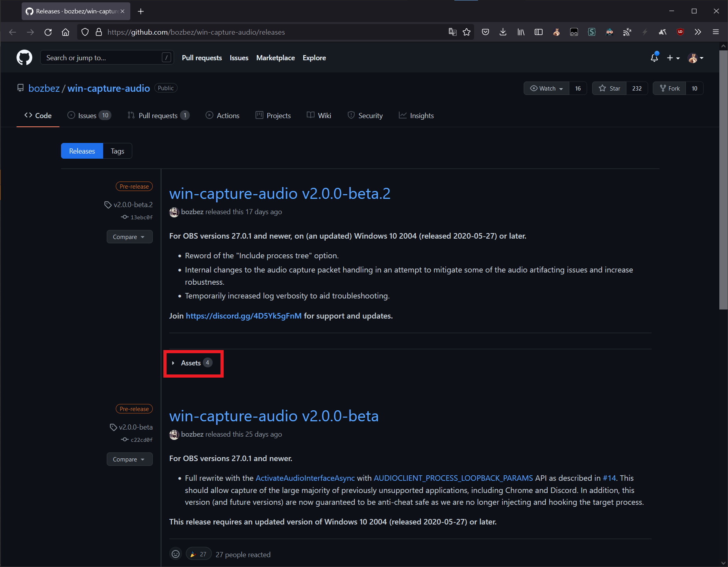This screenshot has width=728, height=567.
Task: Click the uBlock Origin extension icon
Action: [680, 32]
